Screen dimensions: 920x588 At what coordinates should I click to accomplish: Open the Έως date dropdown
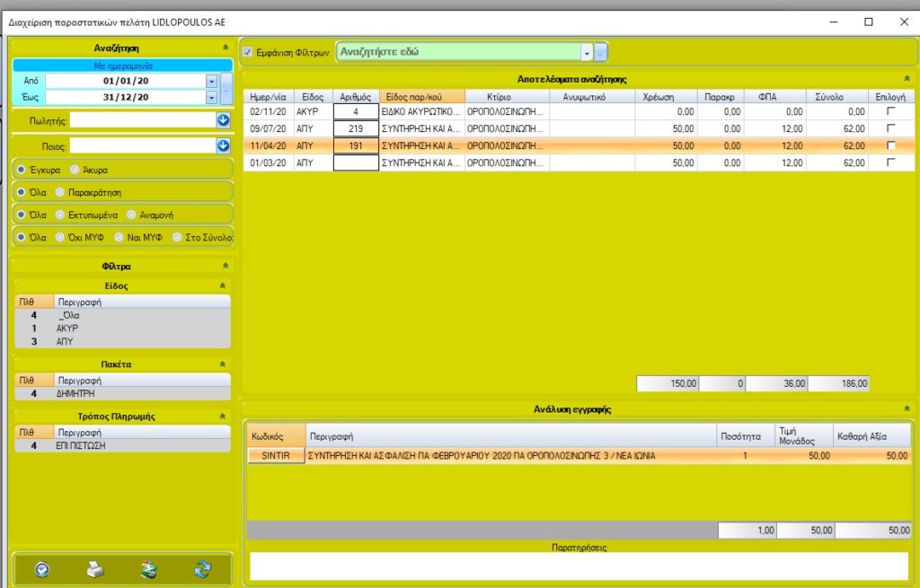(x=211, y=97)
